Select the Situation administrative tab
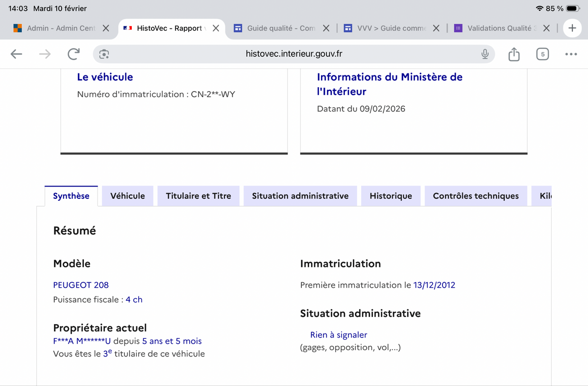The image size is (588, 386). (x=300, y=196)
